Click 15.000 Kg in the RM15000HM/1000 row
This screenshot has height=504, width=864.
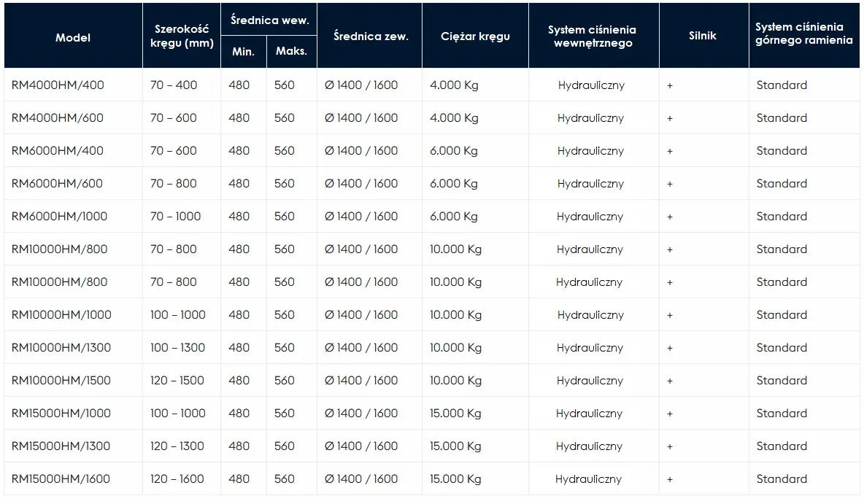pyautogui.click(x=455, y=414)
